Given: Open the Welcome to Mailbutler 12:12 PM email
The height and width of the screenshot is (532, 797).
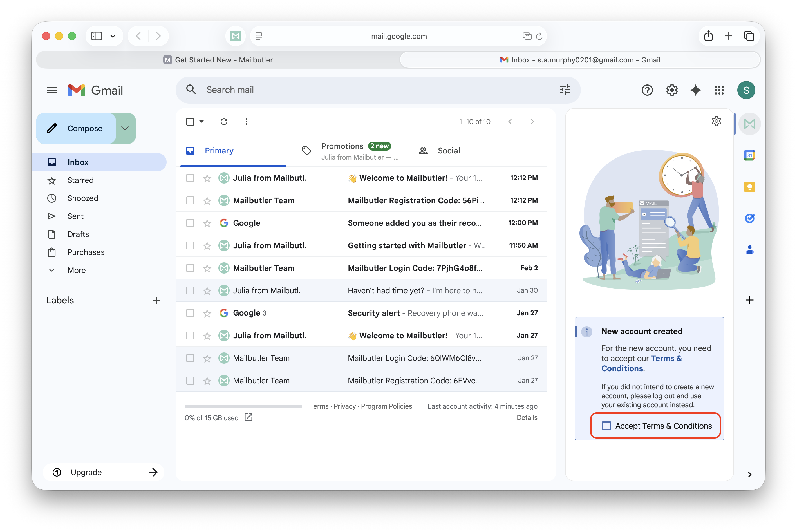Looking at the screenshot, I should 362,178.
